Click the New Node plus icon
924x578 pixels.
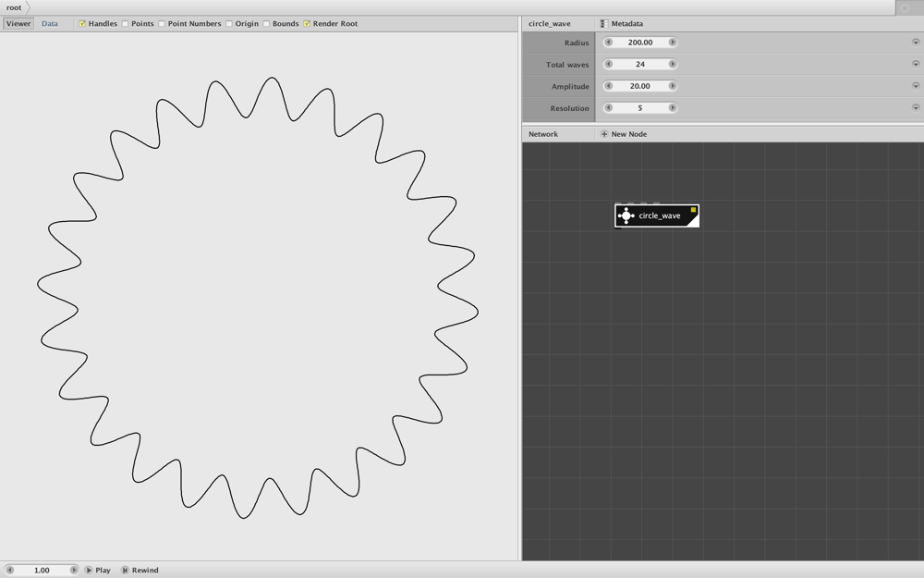(x=604, y=134)
